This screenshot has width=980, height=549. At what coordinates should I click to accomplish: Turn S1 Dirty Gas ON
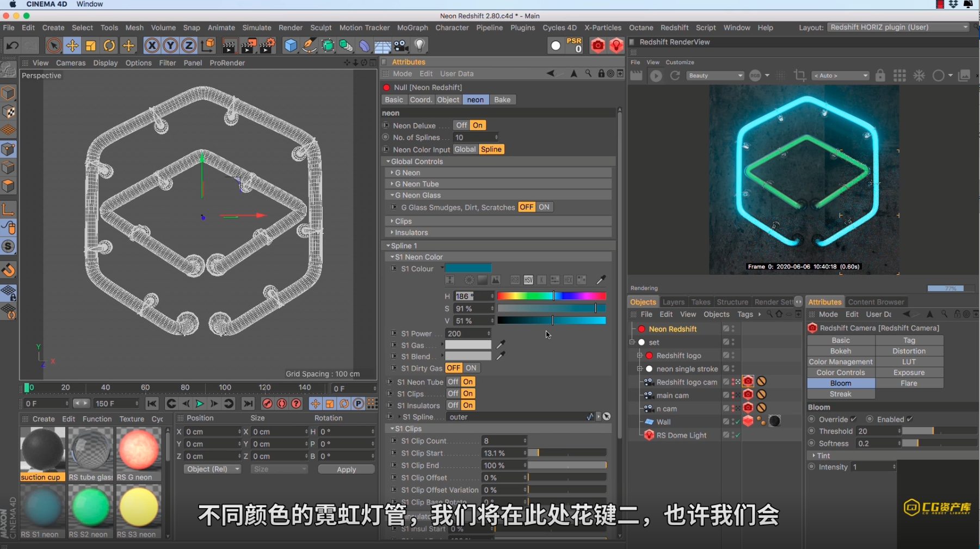coord(471,368)
